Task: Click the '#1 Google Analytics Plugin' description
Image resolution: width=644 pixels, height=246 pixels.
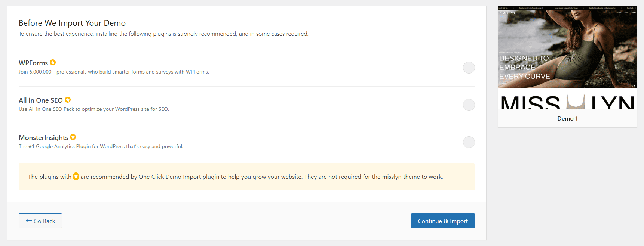Action: (x=101, y=146)
